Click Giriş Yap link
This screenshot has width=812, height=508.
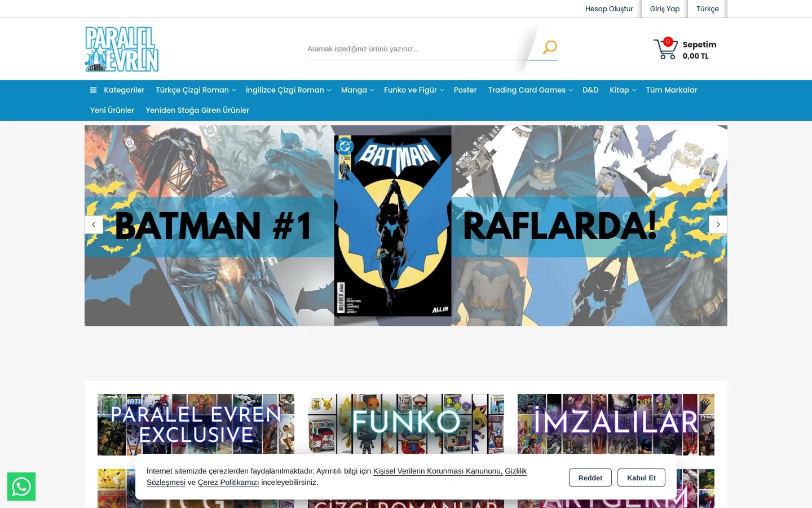click(665, 9)
